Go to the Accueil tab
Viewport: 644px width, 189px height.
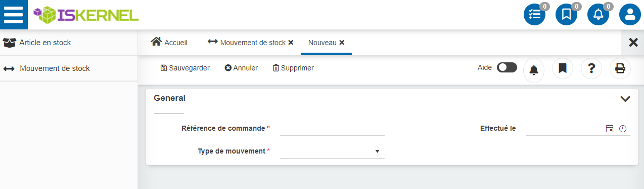point(169,43)
